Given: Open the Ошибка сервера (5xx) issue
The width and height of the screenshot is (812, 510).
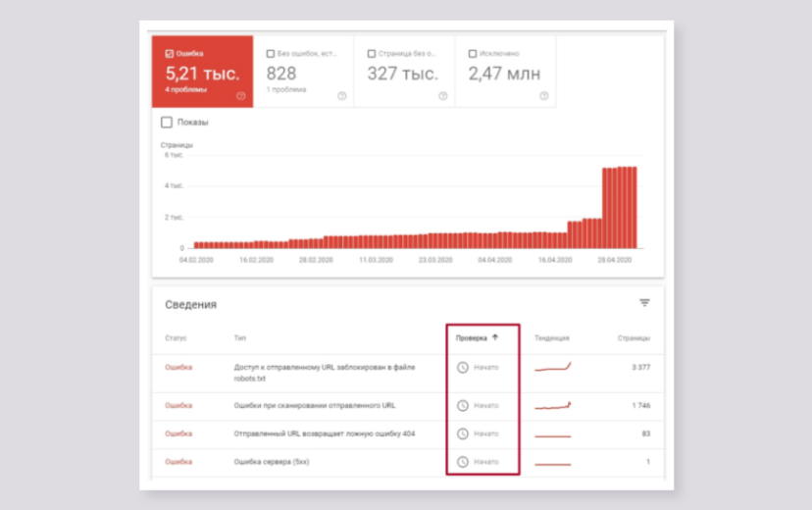Looking at the screenshot, I should click(272, 461).
